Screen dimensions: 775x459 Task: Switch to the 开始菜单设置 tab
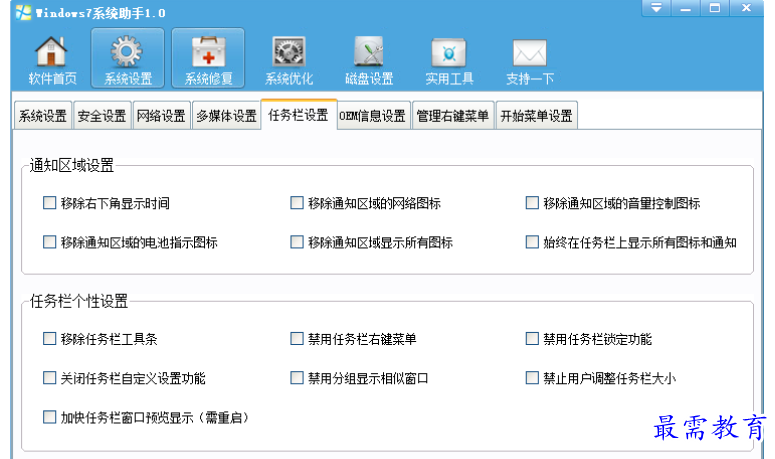(x=536, y=116)
